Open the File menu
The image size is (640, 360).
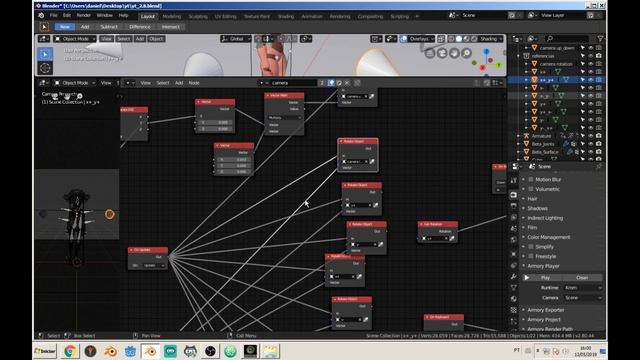click(53, 16)
